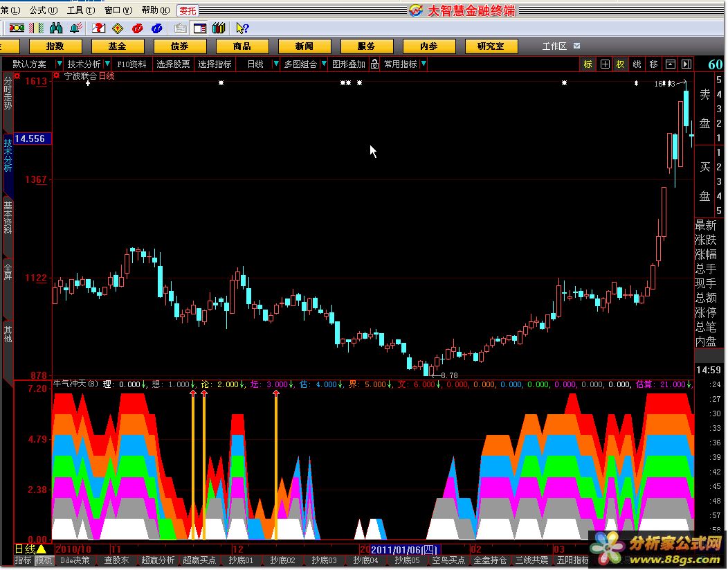Click F10资料 in the chart toolbar
Image resolution: width=728 pixels, height=570 pixels.
131,64
